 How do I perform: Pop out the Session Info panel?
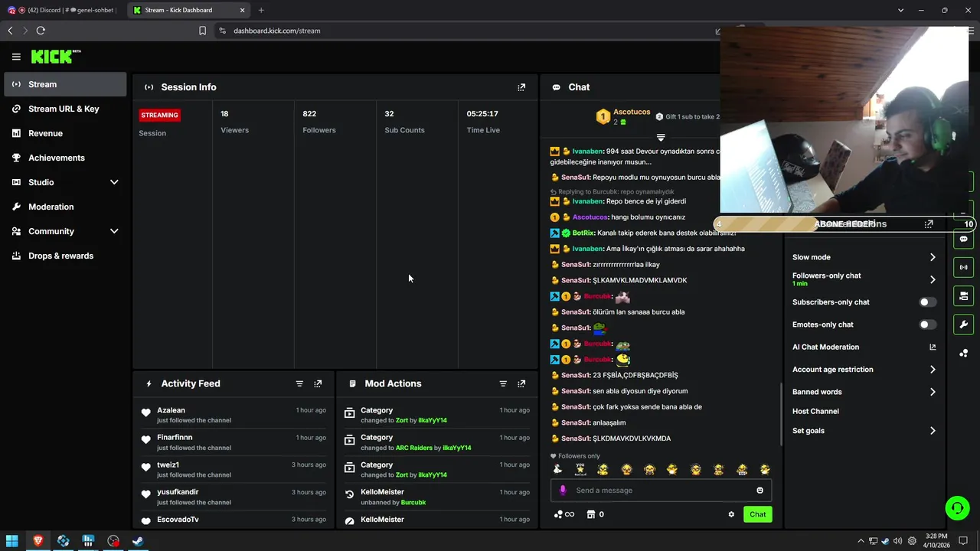[521, 87]
